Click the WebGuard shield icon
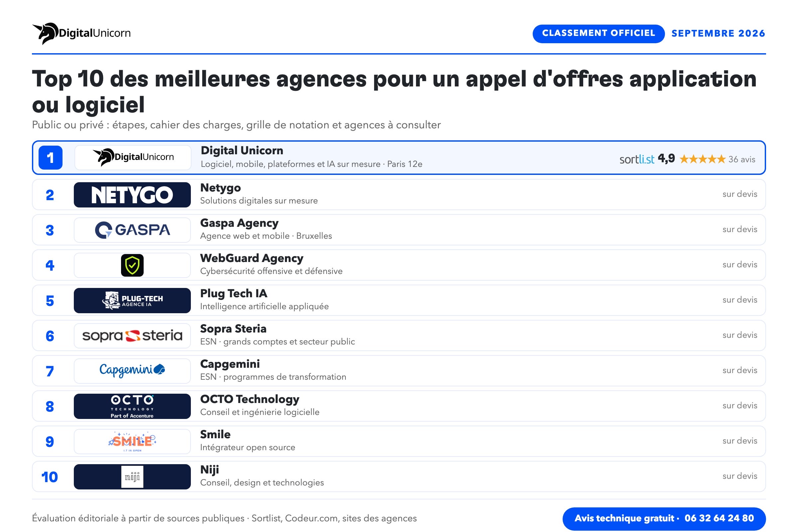Viewport: 798px width, 532px height. click(132, 265)
